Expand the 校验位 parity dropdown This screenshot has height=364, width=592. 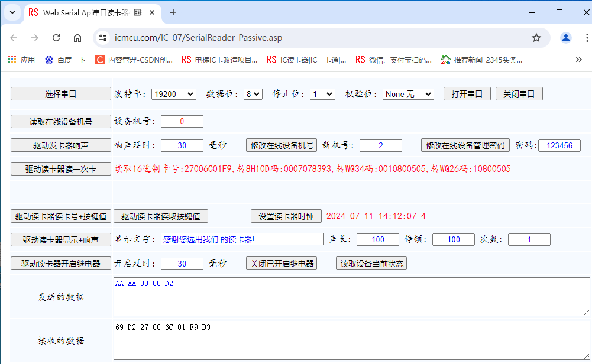408,94
